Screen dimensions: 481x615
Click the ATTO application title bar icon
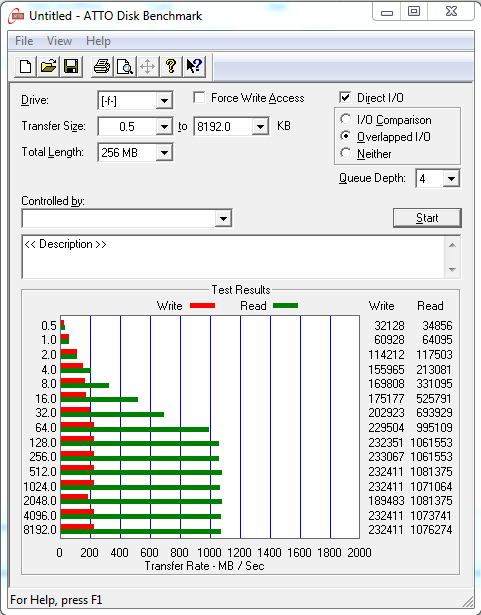pyautogui.click(x=16, y=16)
